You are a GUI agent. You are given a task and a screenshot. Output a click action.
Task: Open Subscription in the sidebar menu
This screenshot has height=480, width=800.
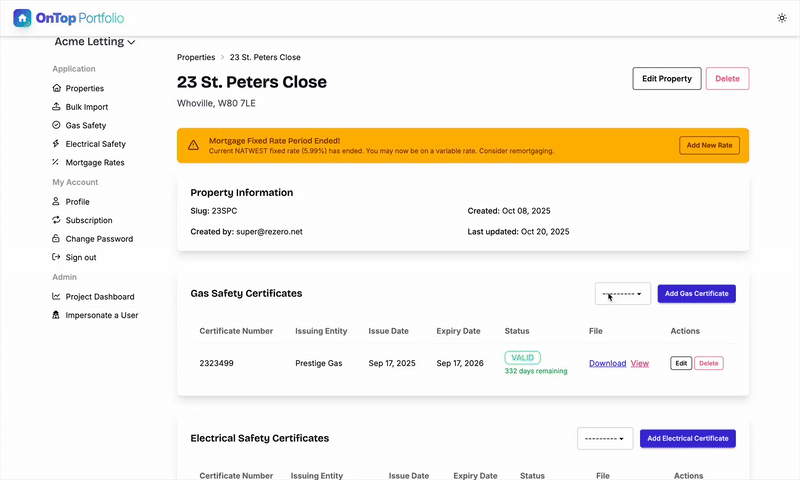click(x=89, y=220)
